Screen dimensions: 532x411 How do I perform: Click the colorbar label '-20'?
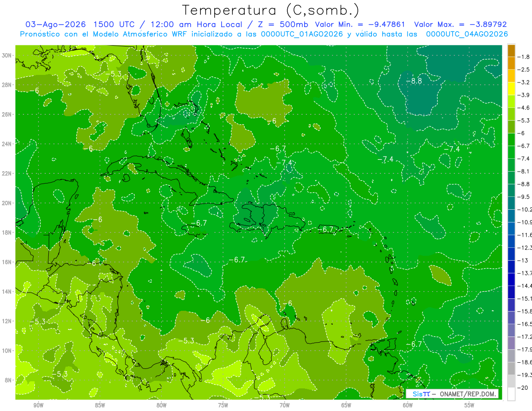pyautogui.click(x=522, y=387)
